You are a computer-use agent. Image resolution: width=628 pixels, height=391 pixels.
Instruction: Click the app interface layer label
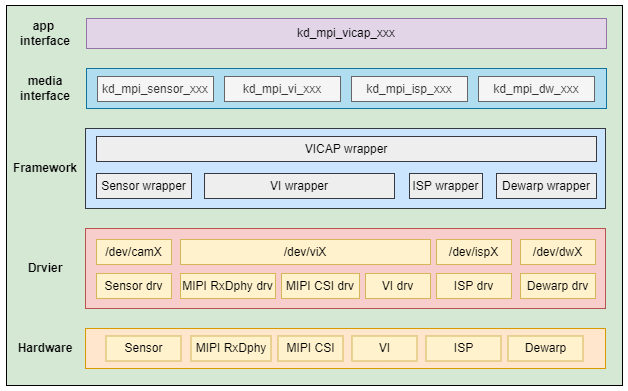pos(45,33)
